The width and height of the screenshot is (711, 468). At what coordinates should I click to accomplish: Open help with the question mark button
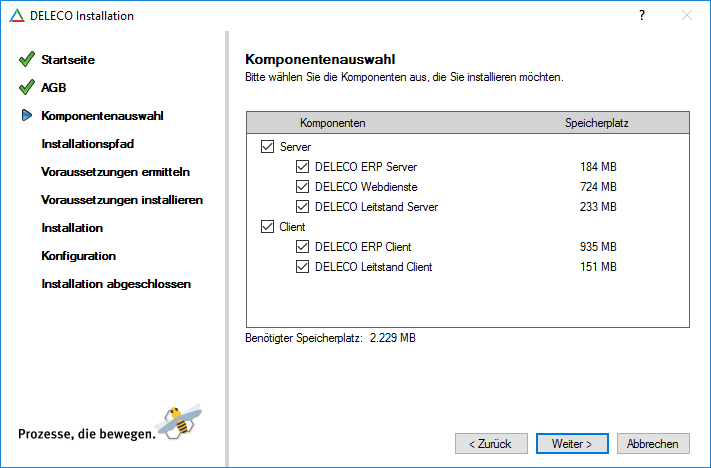tap(642, 16)
